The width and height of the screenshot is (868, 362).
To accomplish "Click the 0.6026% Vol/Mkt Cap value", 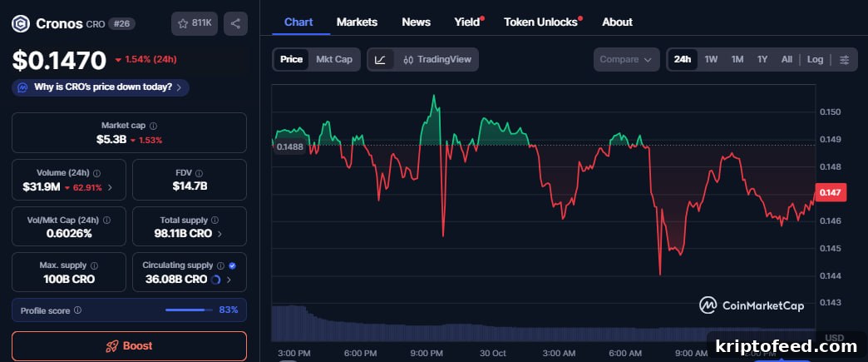I will (x=69, y=233).
